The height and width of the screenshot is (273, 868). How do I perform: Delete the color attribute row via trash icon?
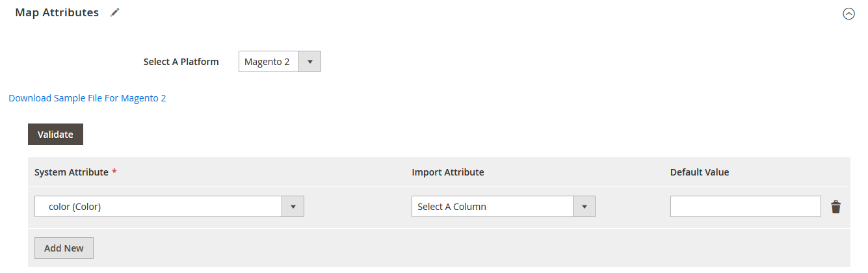click(x=835, y=207)
